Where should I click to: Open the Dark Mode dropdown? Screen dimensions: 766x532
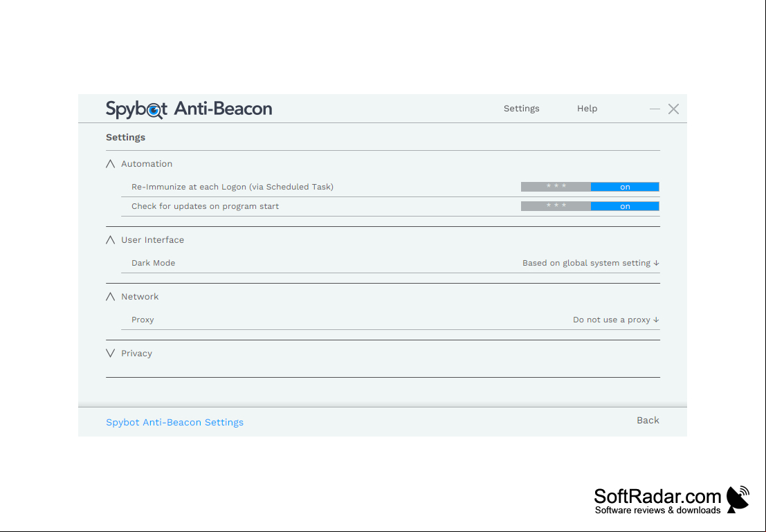[591, 263]
